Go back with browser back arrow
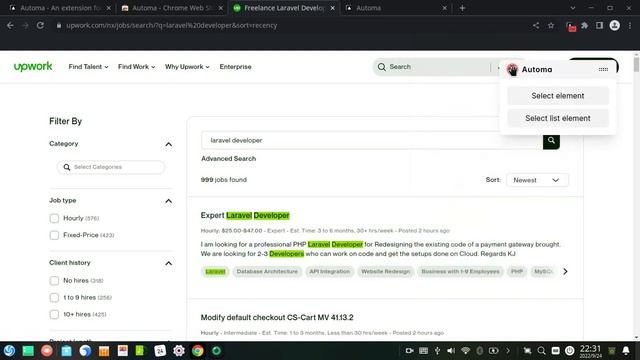The width and height of the screenshot is (640, 360). pos(10,25)
